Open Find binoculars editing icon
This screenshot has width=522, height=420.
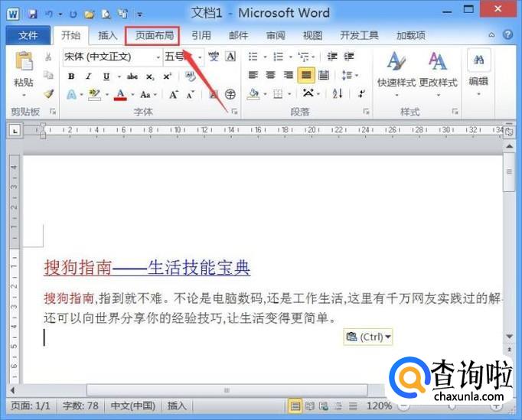click(478, 60)
